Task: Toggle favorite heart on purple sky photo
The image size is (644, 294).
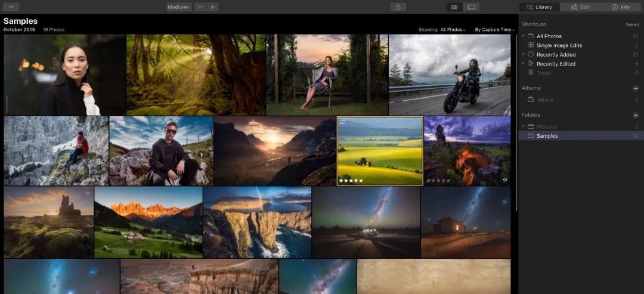Action: pyautogui.click(x=505, y=180)
